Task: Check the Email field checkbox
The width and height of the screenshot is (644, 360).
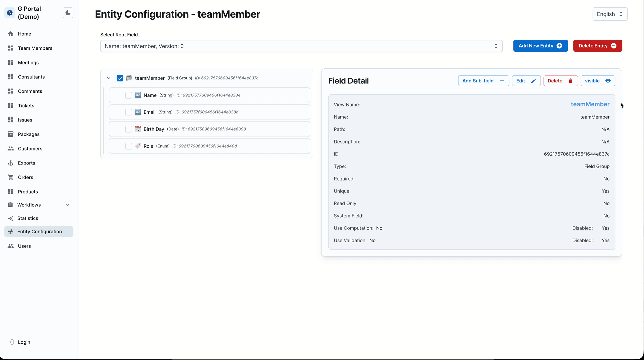Action: [x=129, y=112]
